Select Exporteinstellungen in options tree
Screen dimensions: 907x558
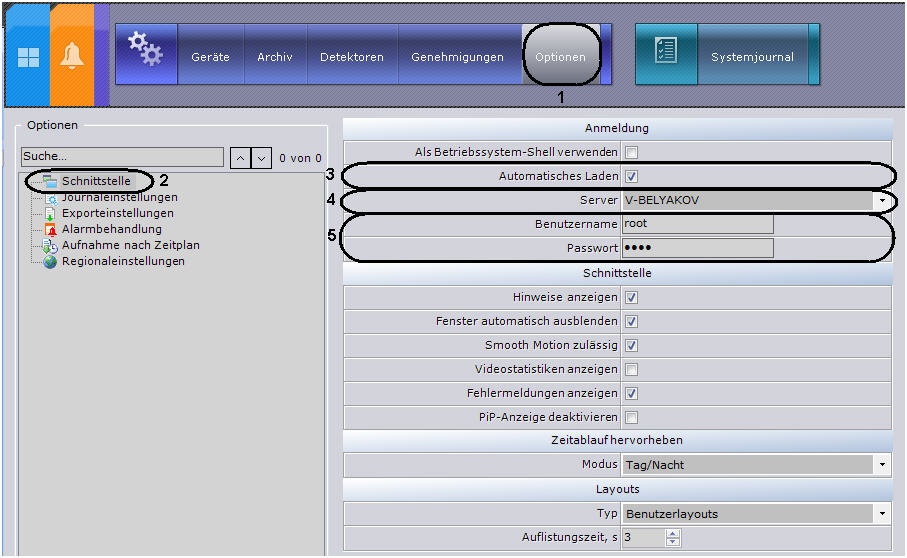coord(117,213)
